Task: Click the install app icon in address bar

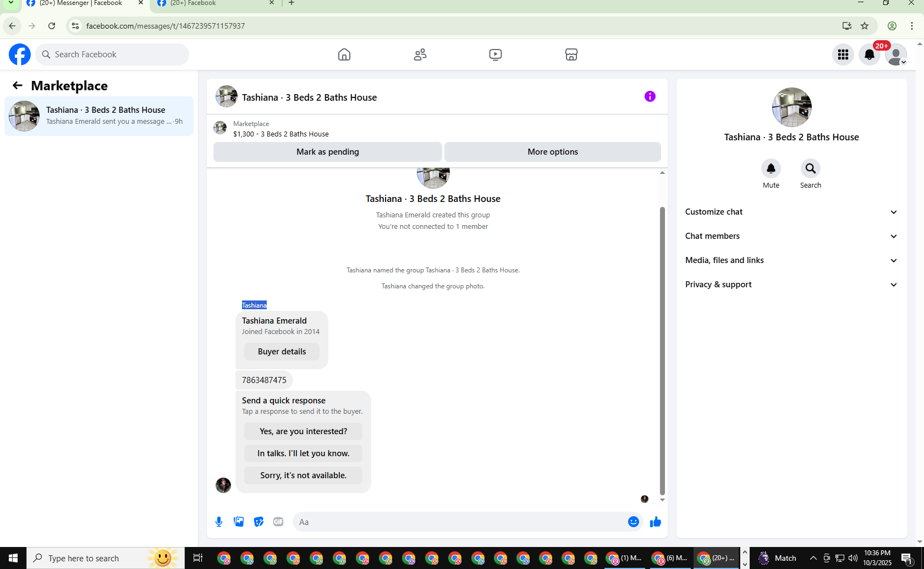Action: [847, 26]
